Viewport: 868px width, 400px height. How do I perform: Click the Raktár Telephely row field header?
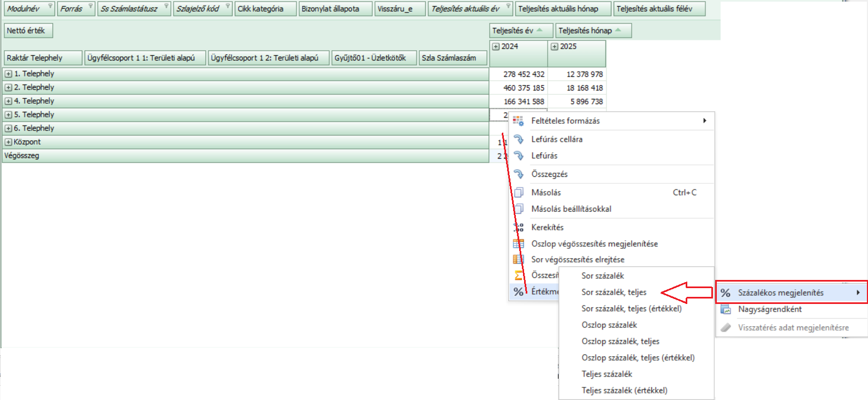coord(43,58)
